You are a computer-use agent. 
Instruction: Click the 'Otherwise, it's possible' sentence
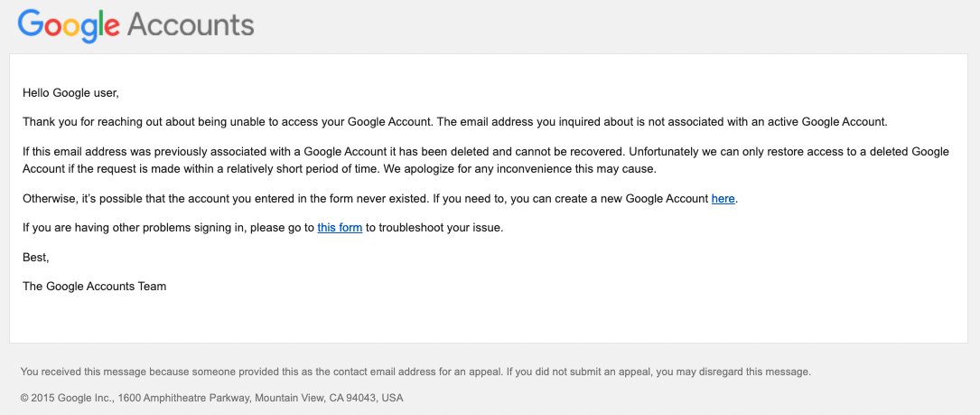tap(226, 199)
